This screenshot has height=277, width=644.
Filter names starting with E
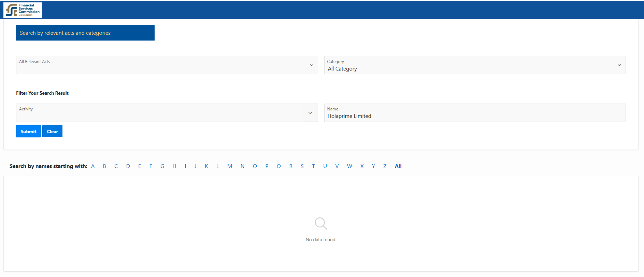pyautogui.click(x=140, y=166)
